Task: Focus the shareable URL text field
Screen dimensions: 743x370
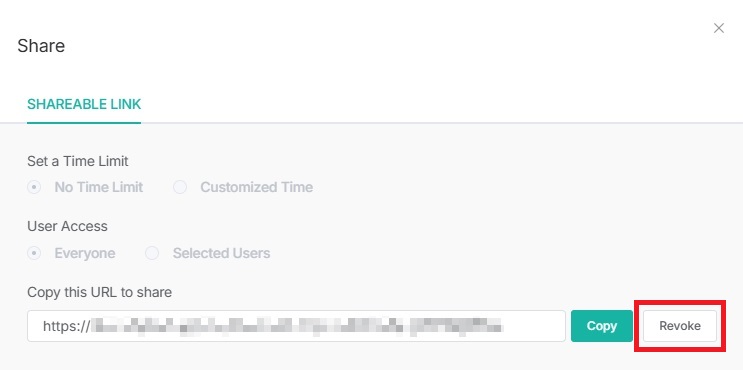Action: 296,326
